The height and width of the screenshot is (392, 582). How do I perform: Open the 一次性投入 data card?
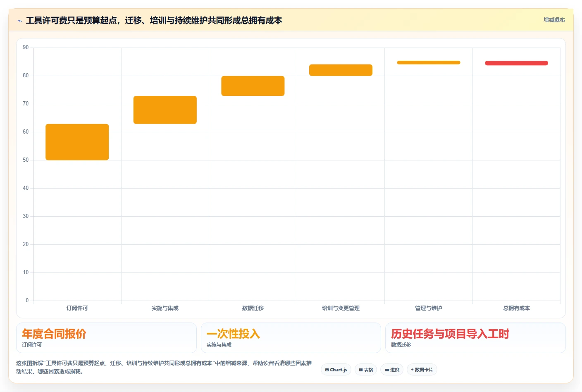click(x=291, y=338)
